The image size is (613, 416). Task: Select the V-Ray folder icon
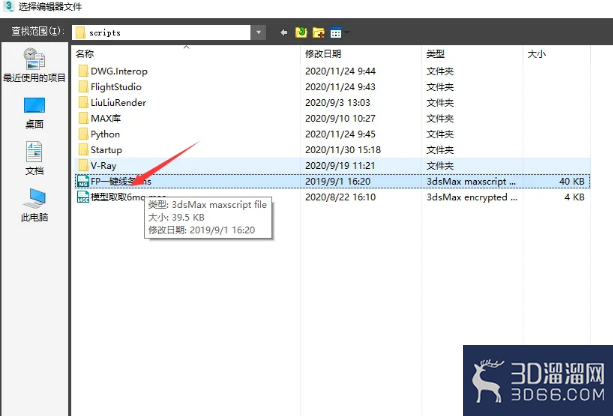(x=83, y=165)
